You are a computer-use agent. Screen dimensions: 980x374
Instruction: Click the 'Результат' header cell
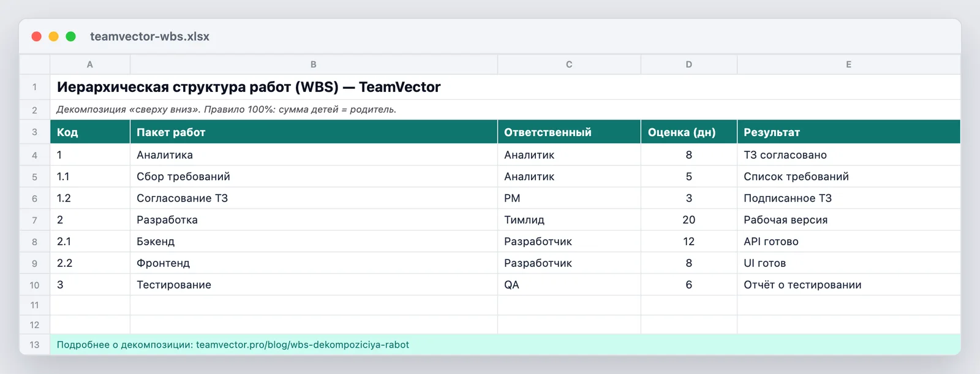coord(849,132)
